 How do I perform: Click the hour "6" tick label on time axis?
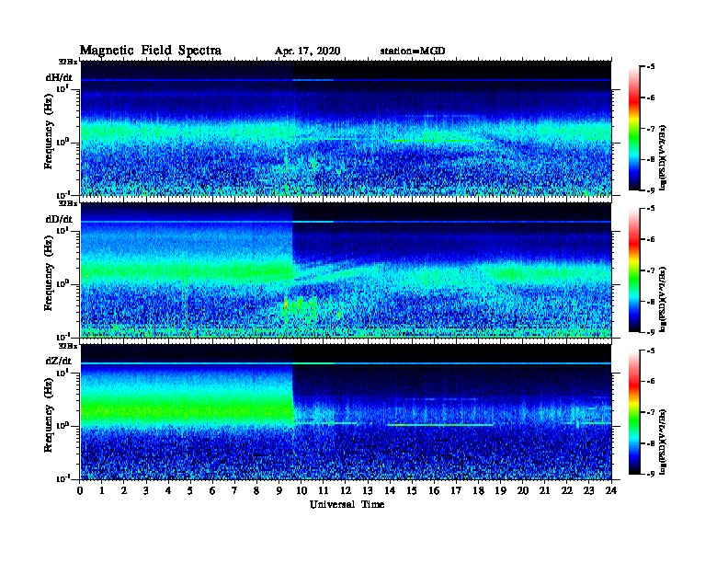point(212,490)
